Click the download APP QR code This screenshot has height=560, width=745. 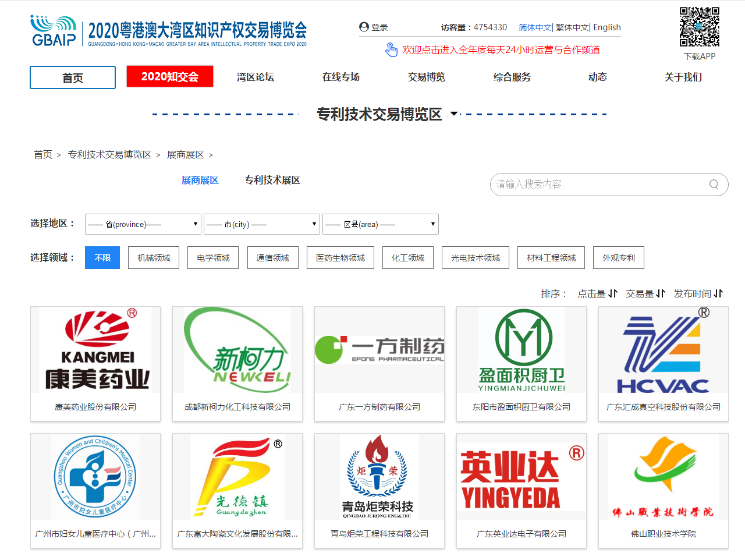point(700,27)
